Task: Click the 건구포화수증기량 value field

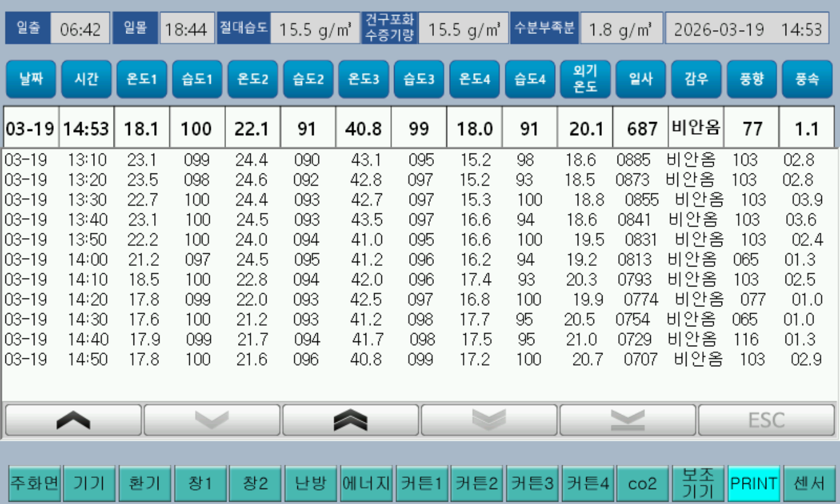Action: point(464,29)
